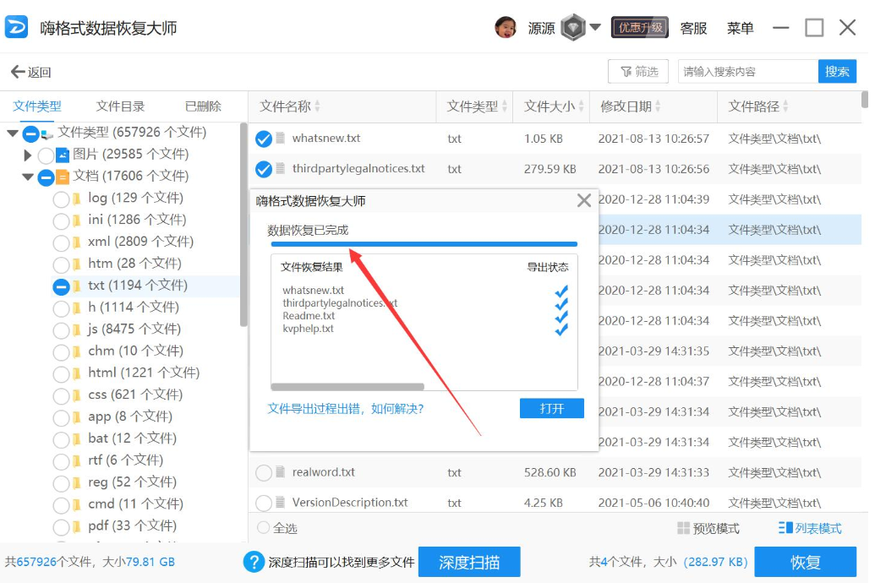Click the user avatar picture
Viewport: 875px width, 588px height.
[x=506, y=27]
